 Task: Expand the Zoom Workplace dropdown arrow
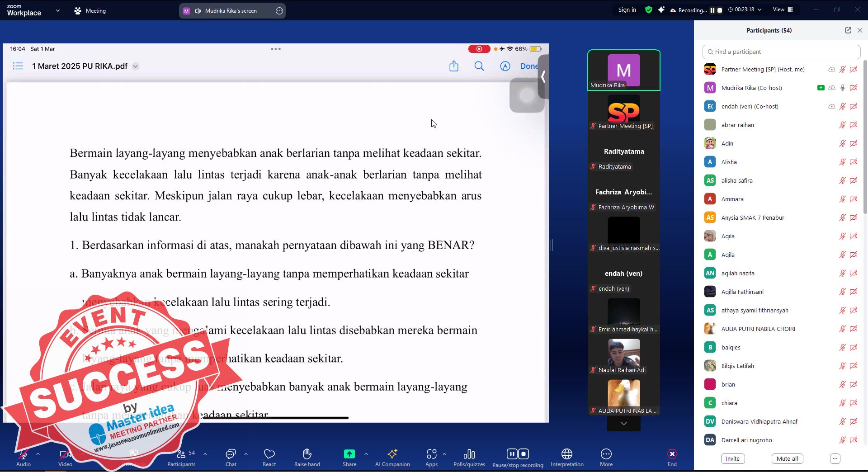57,10
